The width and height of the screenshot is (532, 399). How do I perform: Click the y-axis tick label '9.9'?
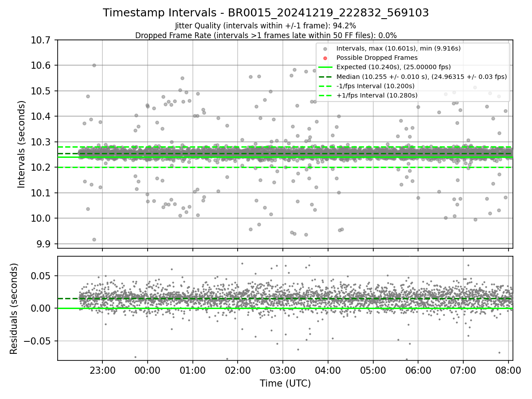click(44, 244)
